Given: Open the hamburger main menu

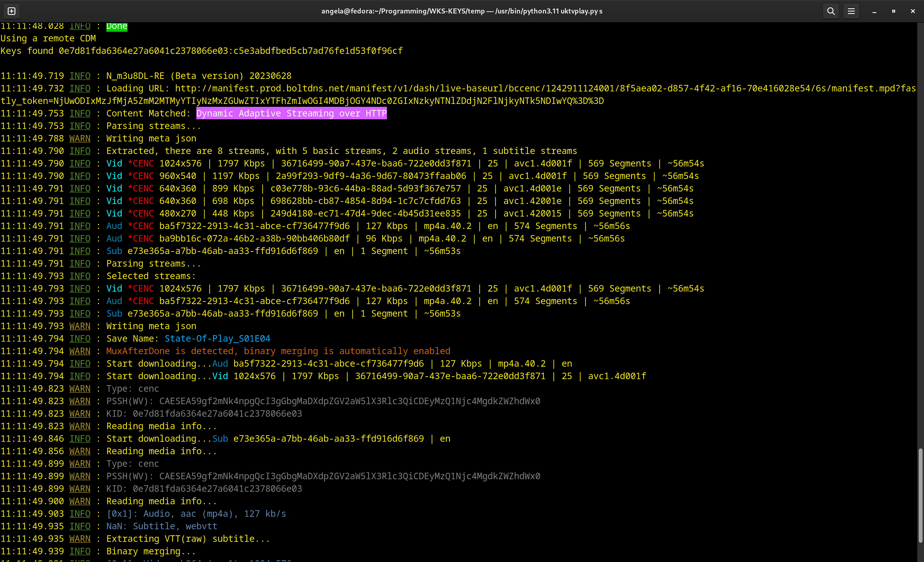Looking at the screenshot, I should (851, 11).
